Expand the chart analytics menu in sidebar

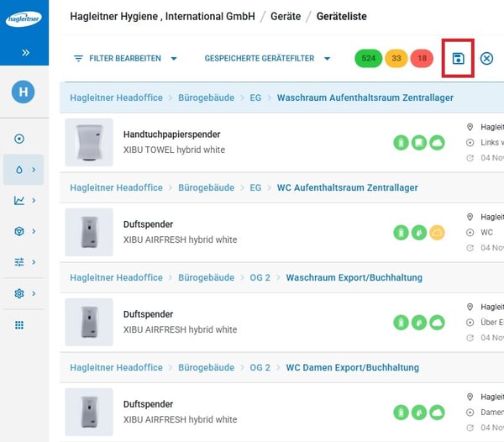(x=24, y=200)
